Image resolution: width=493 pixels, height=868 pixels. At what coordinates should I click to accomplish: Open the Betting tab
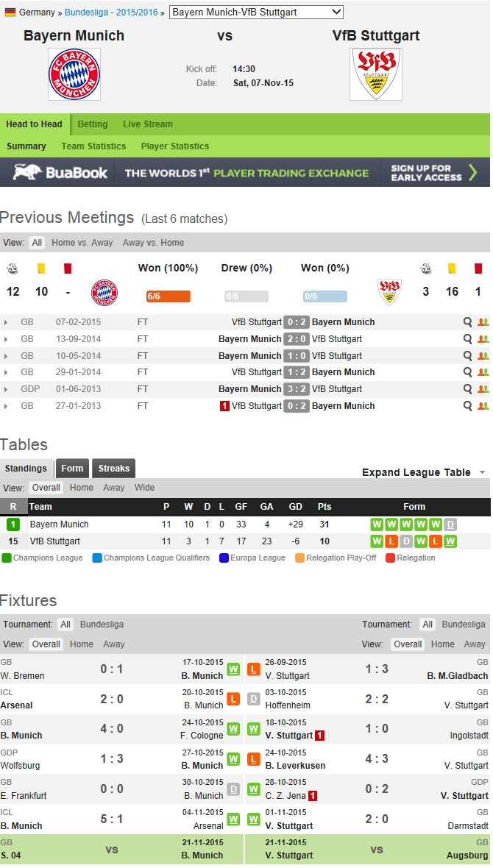tap(93, 124)
